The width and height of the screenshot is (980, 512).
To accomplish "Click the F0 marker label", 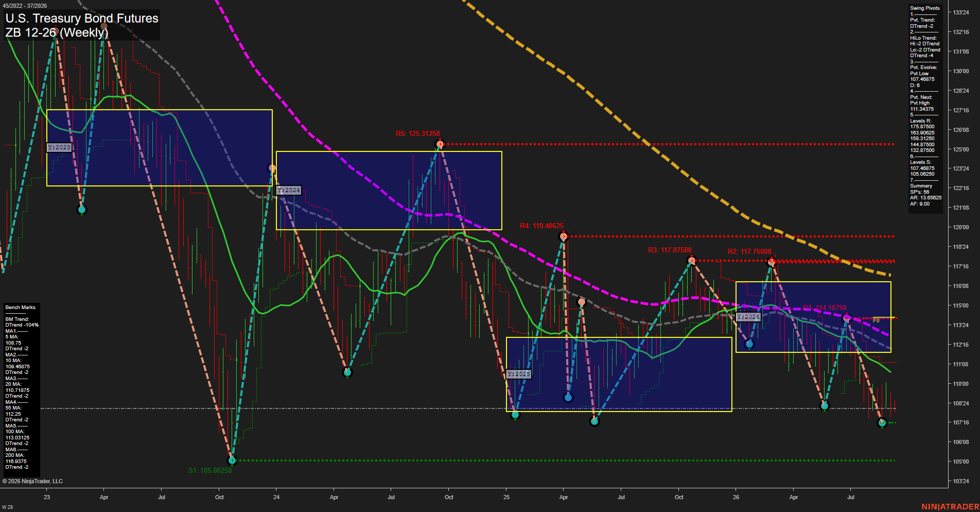I will pyautogui.click(x=876, y=320).
